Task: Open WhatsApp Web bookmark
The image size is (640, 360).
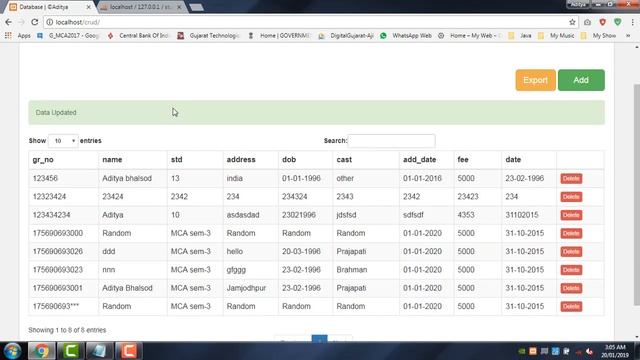Action: click(406, 36)
